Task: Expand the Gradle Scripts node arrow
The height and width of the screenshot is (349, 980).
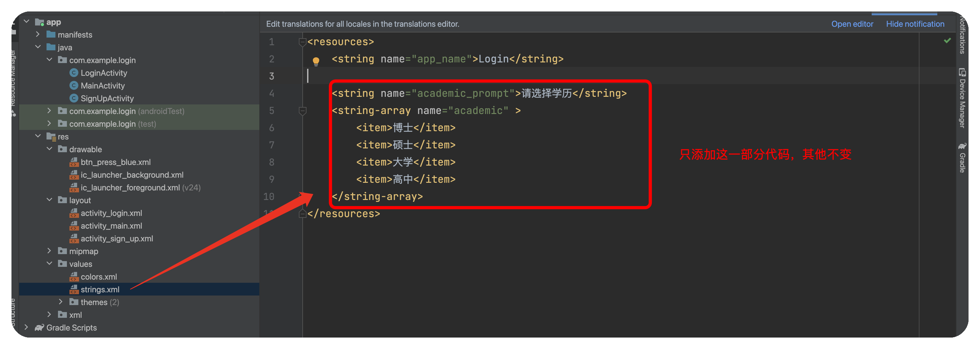Action: pyautogui.click(x=26, y=327)
